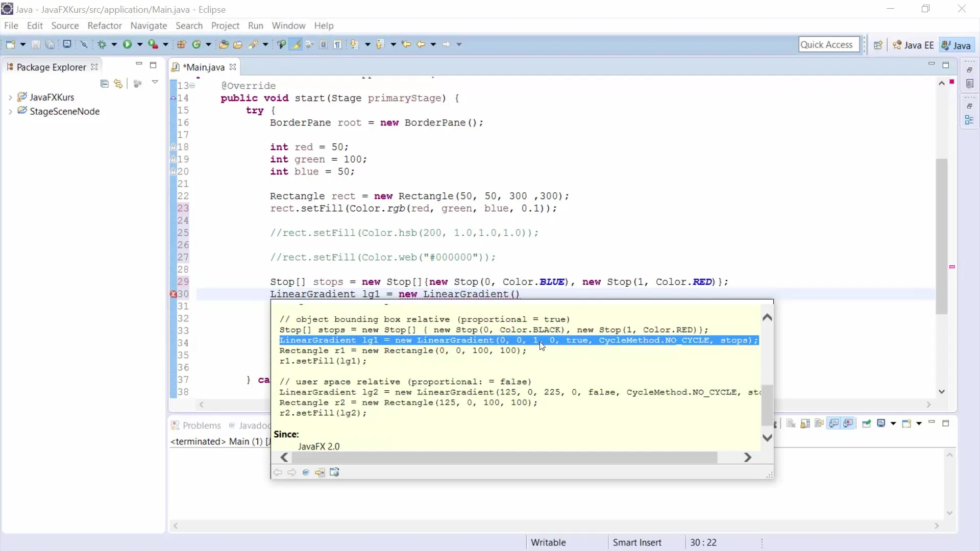Click the Javadoc popup Back arrow
980x551 pixels.
tap(278, 472)
